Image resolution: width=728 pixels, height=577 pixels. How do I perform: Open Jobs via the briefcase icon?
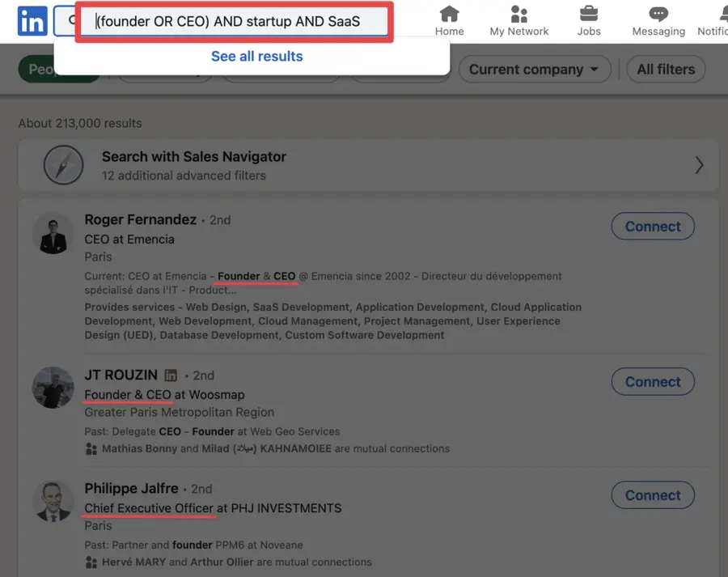589,15
